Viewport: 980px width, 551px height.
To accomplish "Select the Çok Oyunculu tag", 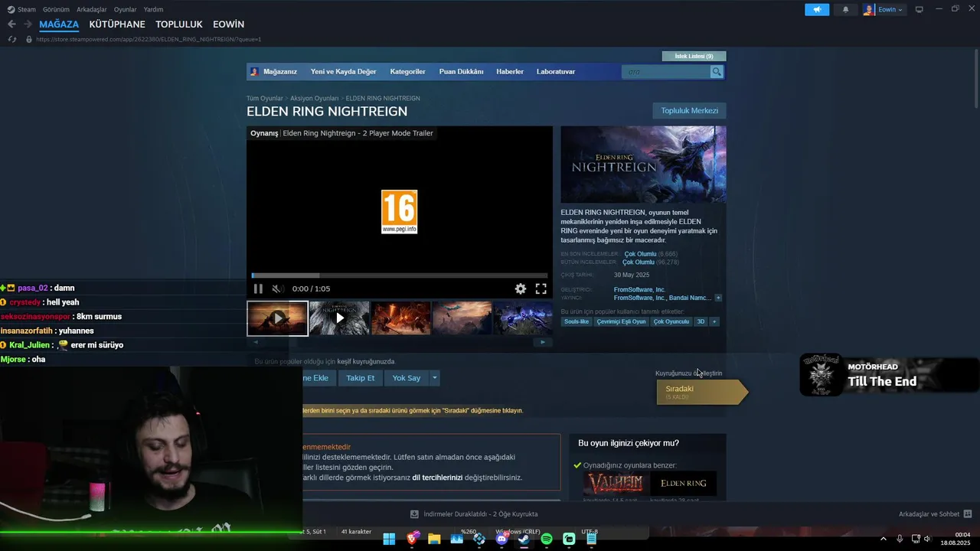I will [x=671, y=321].
